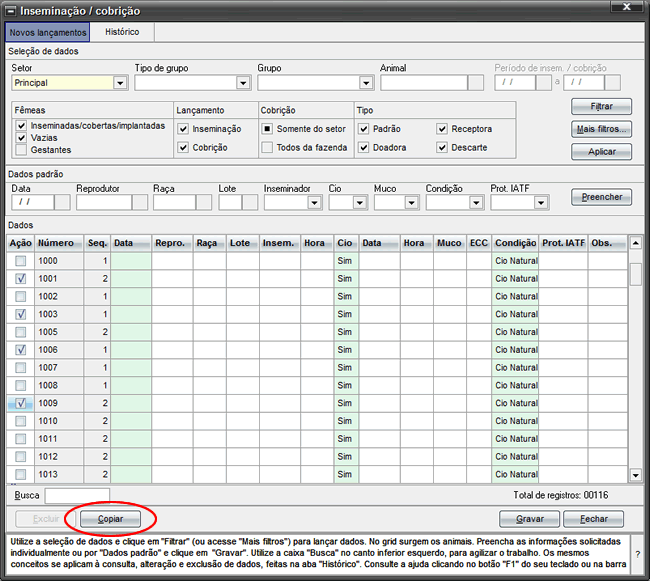This screenshot has width=650, height=581.
Task: Close the Inseminação / cobrição window
Action: (627, 7)
